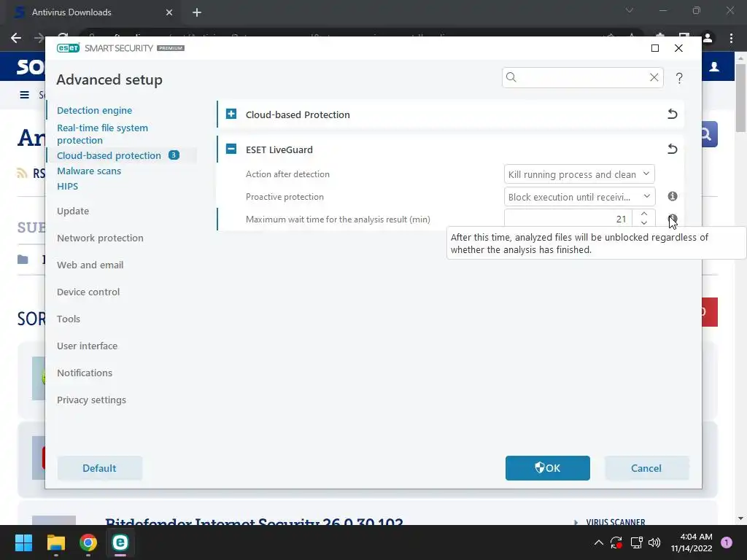747x560 pixels.
Task: Expand the Cloud-based Protection section plus icon
Action: tap(231, 114)
